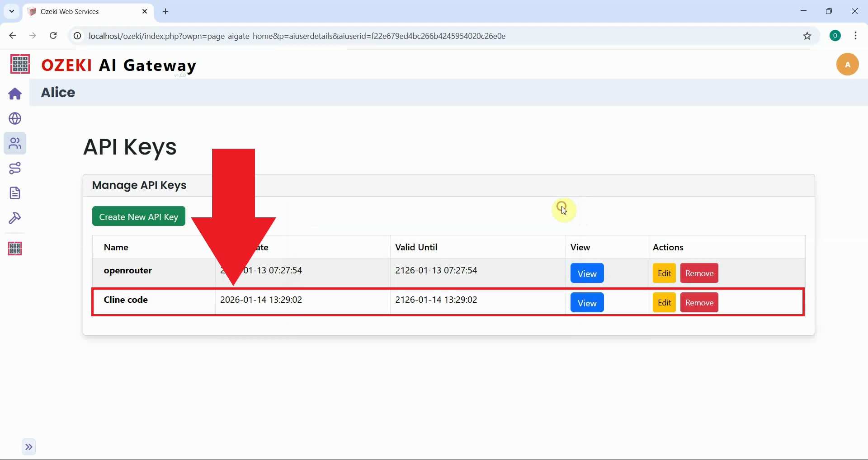Click View for the Cline code key

tap(586, 302)
